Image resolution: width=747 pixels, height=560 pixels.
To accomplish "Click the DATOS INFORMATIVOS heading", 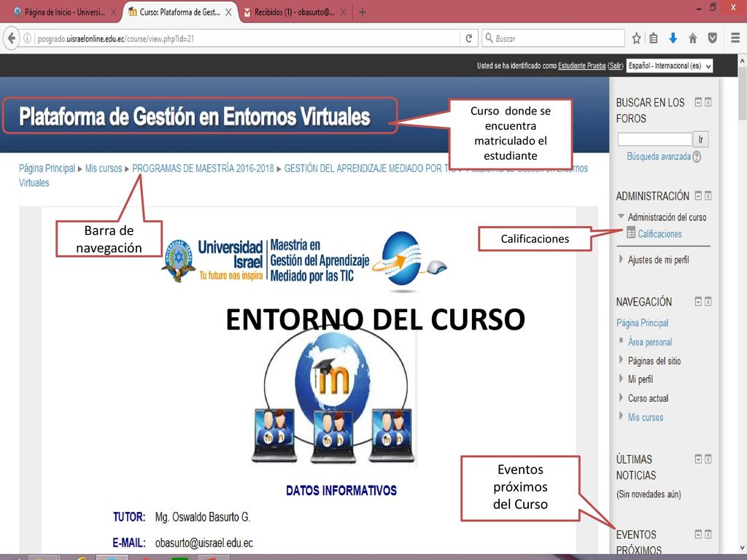I will tap(341, 491).
